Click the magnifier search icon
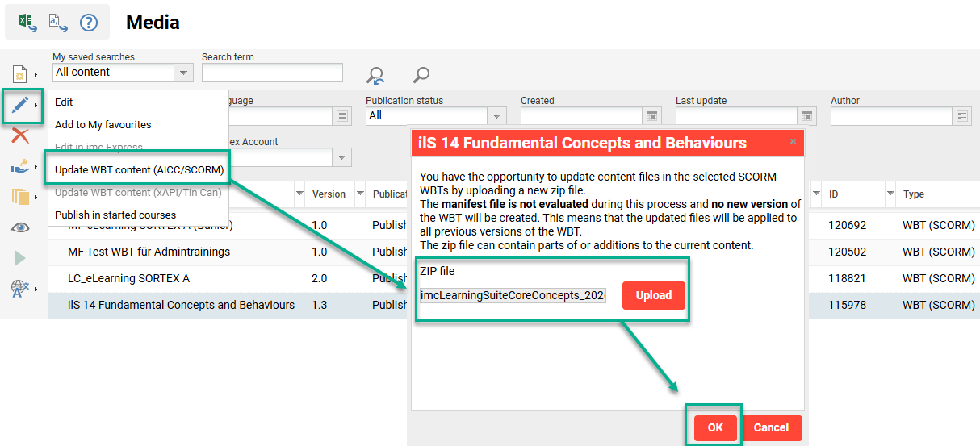This screenshot has width=980, height=446. [421, 75]
